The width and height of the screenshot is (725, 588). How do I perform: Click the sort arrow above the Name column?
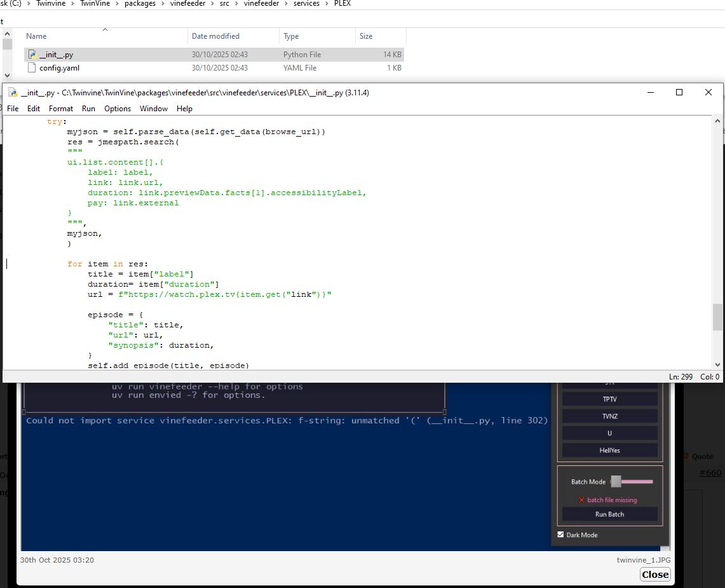(105, 29)
